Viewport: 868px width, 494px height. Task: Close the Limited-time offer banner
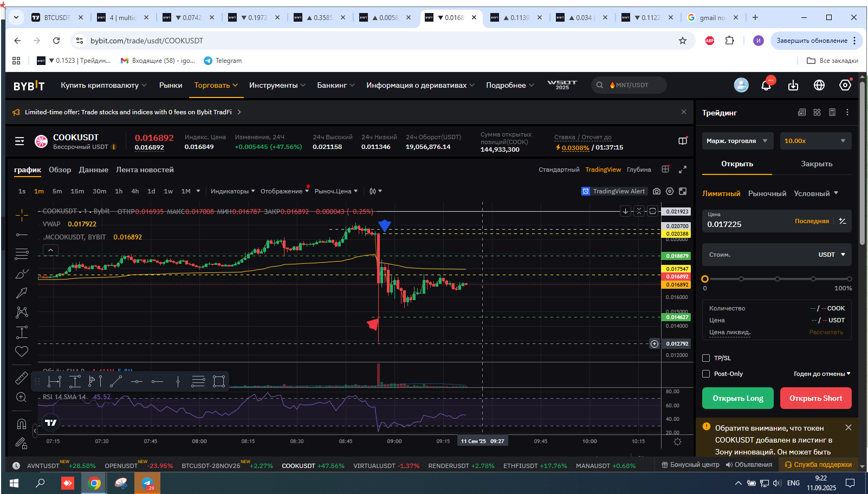tap(684, 112)
